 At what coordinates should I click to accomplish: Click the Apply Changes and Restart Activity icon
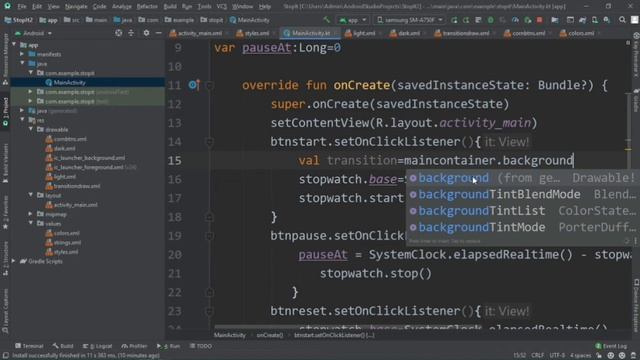454,20
